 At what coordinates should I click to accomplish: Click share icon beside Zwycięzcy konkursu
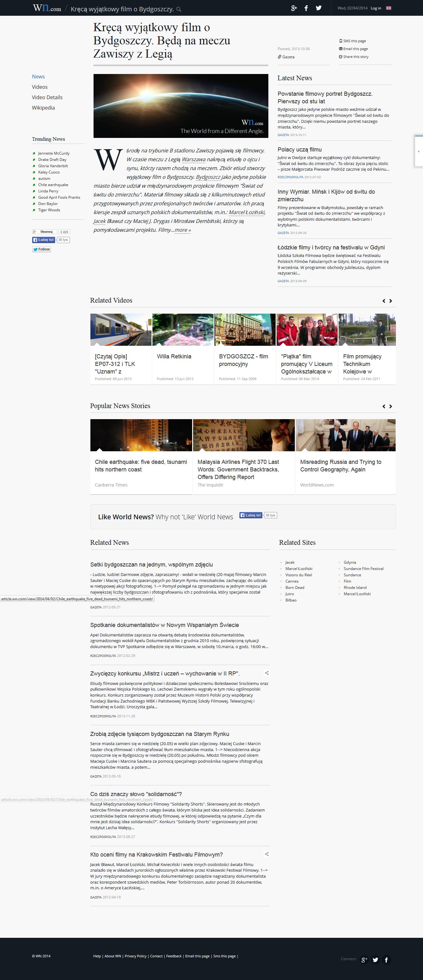click(x=267, y=673)
